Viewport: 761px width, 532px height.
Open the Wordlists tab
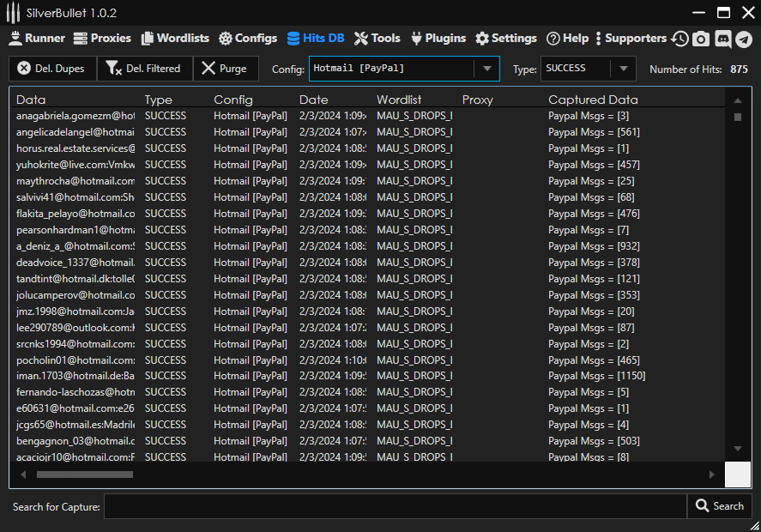click(x=175, y=39)
